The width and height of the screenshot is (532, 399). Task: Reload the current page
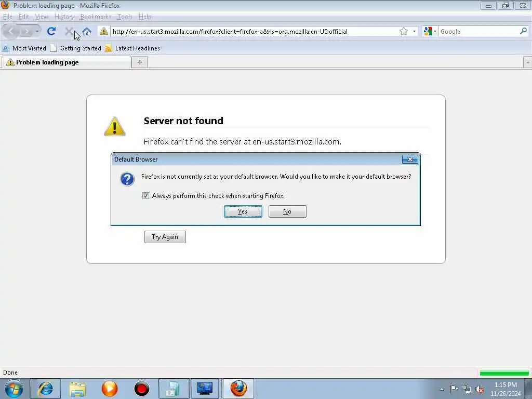51,32
